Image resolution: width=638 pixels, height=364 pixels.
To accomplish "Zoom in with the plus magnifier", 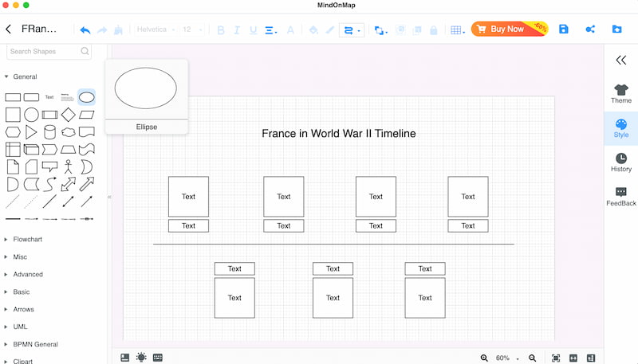I will click(484, 358).
